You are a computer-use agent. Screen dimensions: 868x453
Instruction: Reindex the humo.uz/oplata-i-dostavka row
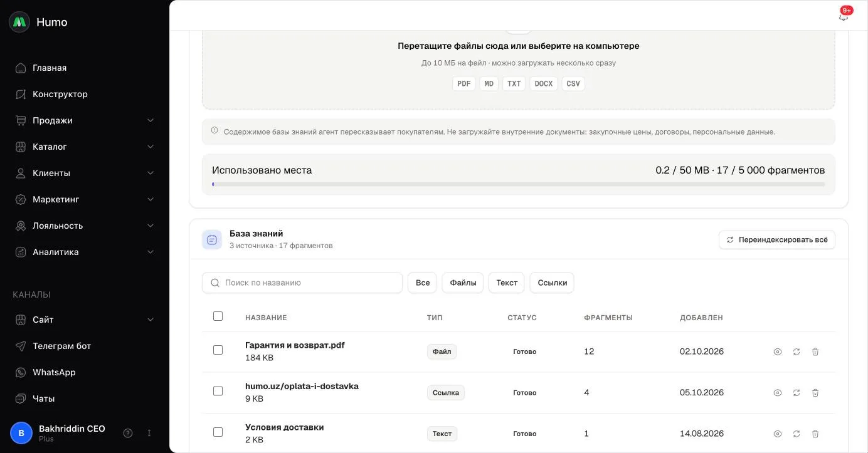797,393
